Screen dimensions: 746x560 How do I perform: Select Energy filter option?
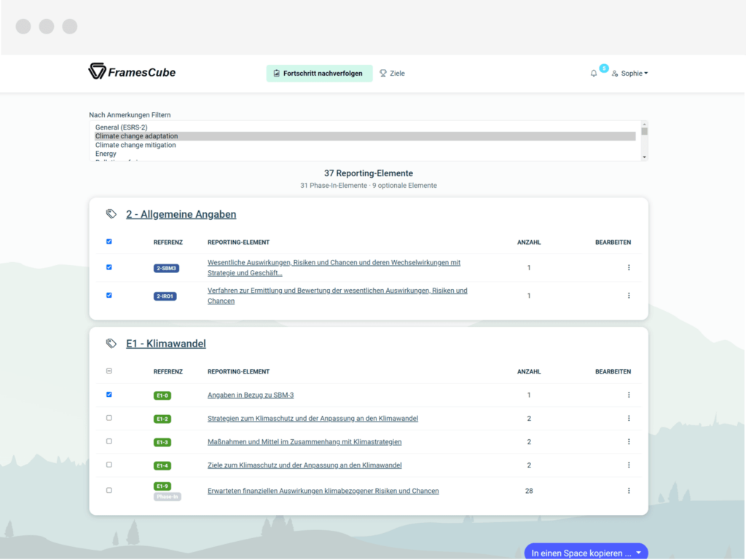365,154
